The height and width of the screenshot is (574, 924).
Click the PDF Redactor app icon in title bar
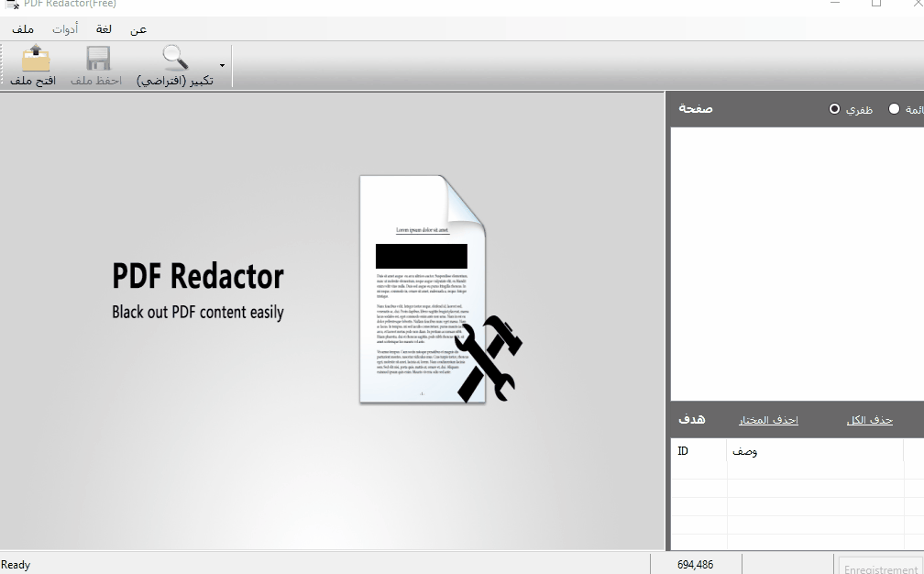(13, 4)
